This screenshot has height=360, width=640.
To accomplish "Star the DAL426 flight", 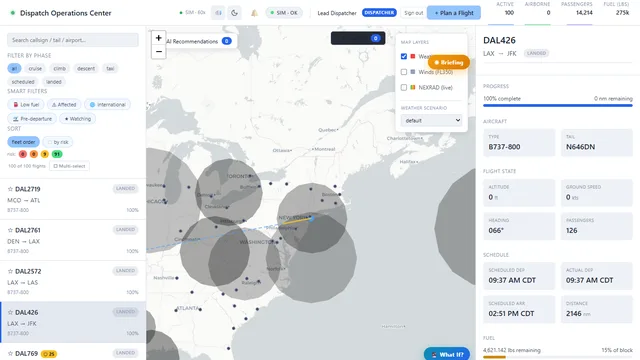I will pyautogui.click(x=11, y=312).
